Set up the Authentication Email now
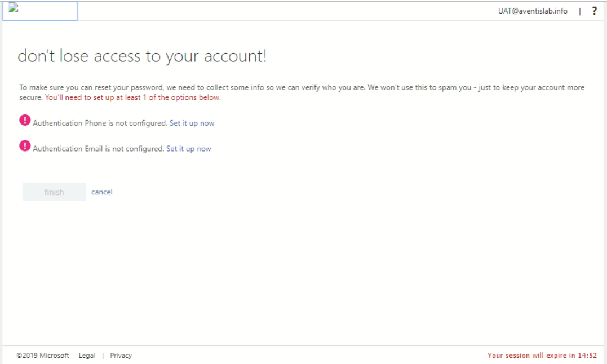Screen dimensions: 607x364 click(x=188, y=149)
